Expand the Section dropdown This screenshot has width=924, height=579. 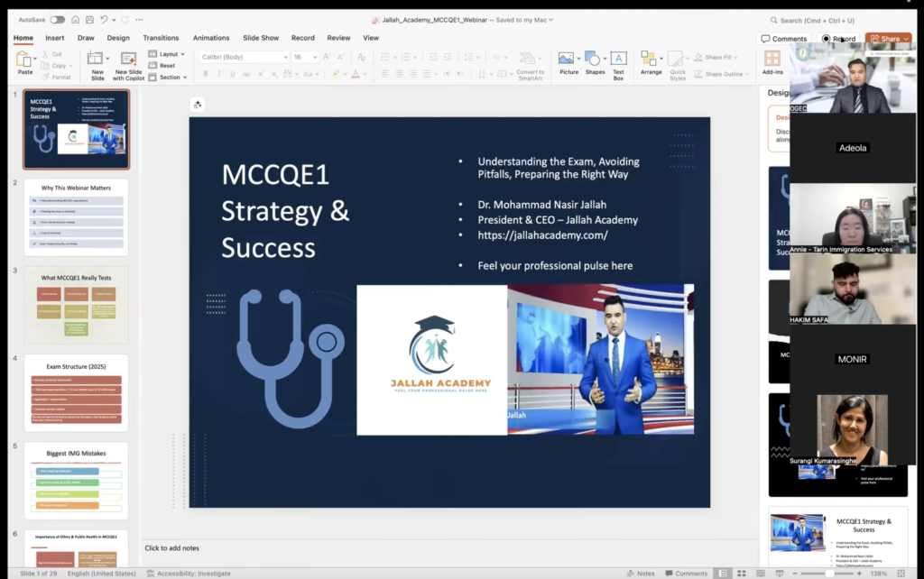click(x=169, y=78)
